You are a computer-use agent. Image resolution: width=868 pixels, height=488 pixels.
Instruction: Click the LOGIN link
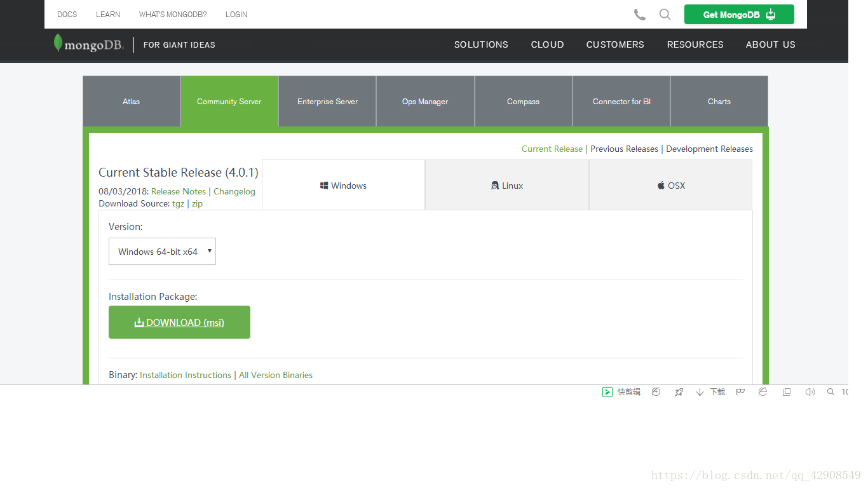[x=236, y=15]
